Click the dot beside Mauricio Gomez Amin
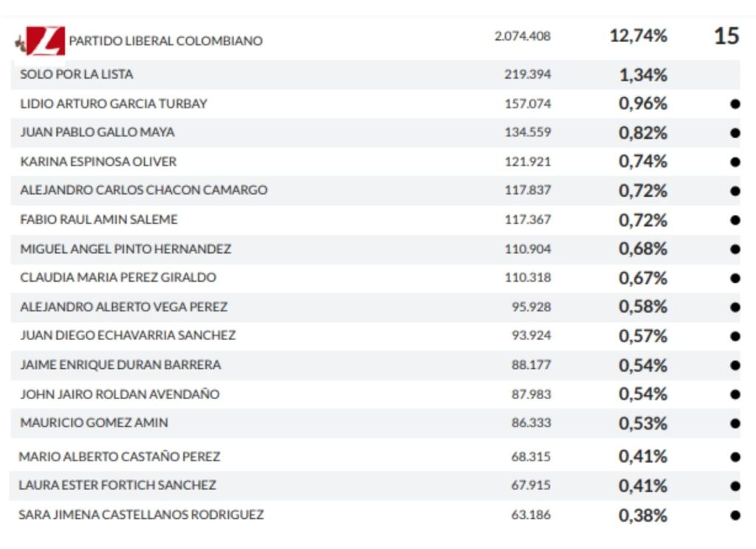 pyautogui.click(x=735, y=424)
